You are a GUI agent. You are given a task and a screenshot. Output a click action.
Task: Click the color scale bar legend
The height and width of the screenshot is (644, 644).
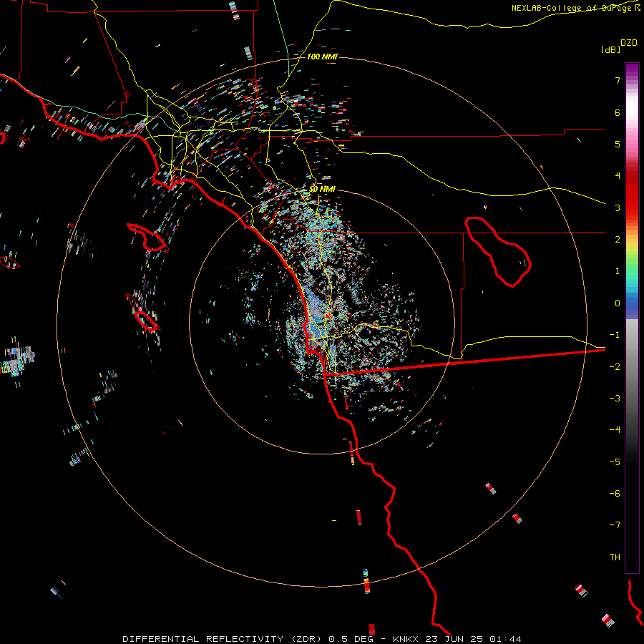(x=632, y=318)
